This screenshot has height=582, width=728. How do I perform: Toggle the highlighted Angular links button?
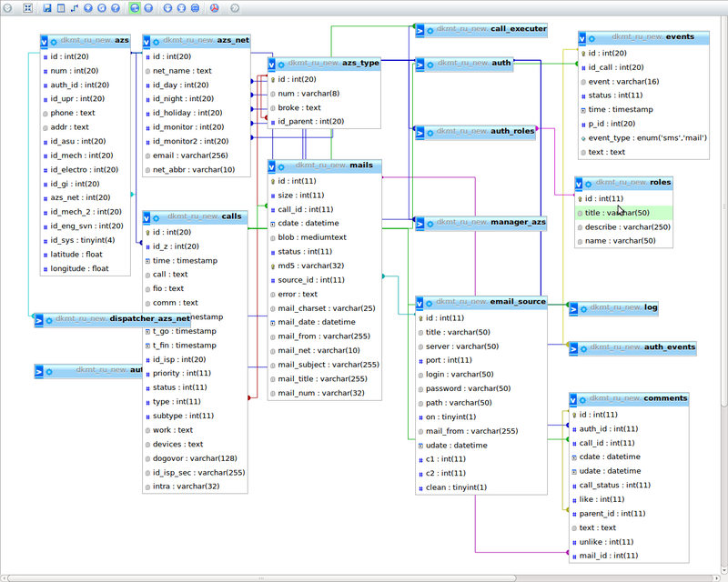coord(135,8)
